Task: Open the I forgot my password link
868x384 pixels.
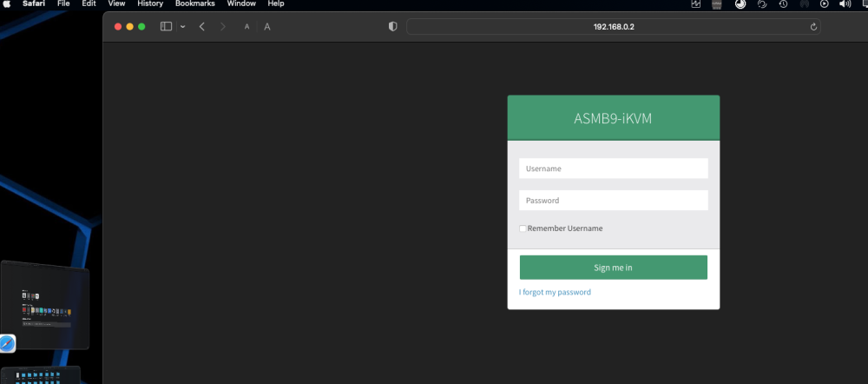Action: [555, 292]
